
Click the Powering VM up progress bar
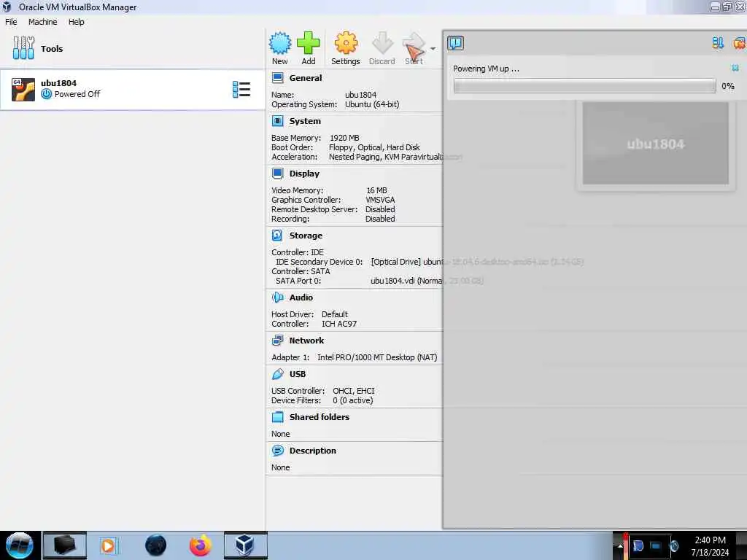pyautogui.click(x=584, y=86)
